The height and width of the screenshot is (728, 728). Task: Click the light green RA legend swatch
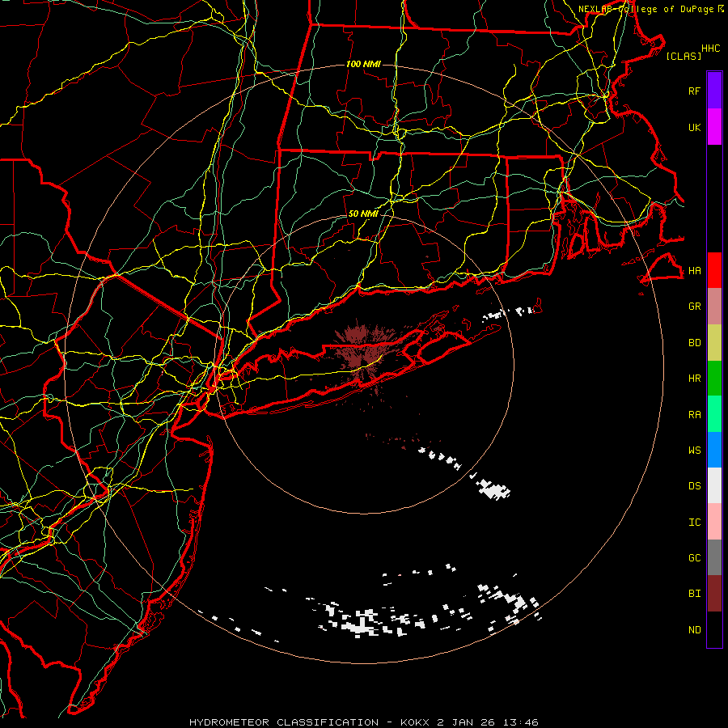click(714, 414)
